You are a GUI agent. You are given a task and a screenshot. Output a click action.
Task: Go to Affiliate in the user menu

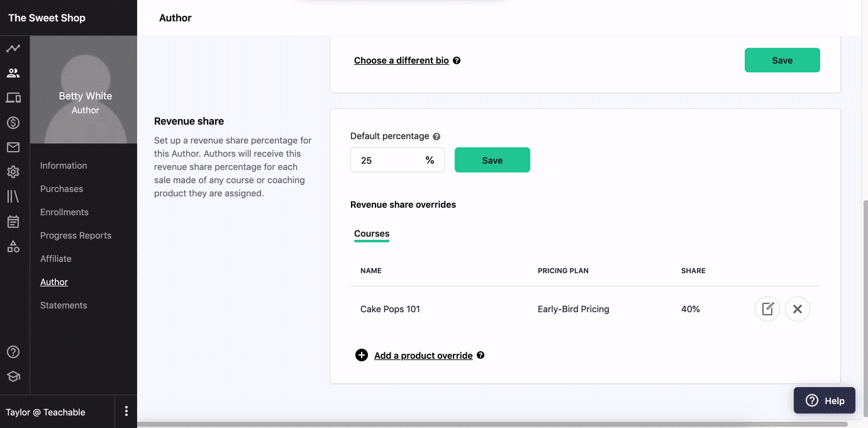(56, 259)
